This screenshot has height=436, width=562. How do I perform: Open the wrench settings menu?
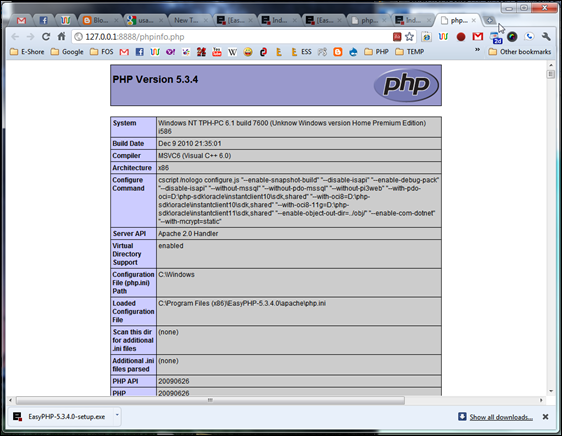[546, 37]
